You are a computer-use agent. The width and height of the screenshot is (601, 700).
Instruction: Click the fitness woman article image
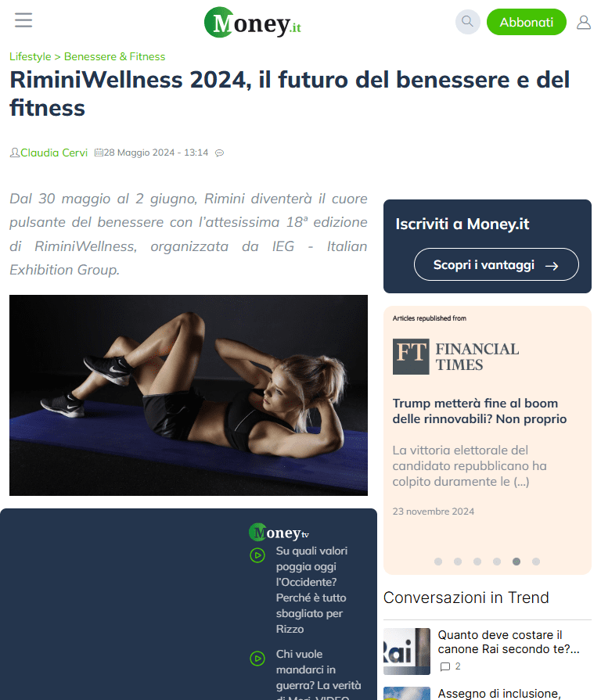click(x=189, y=395)
